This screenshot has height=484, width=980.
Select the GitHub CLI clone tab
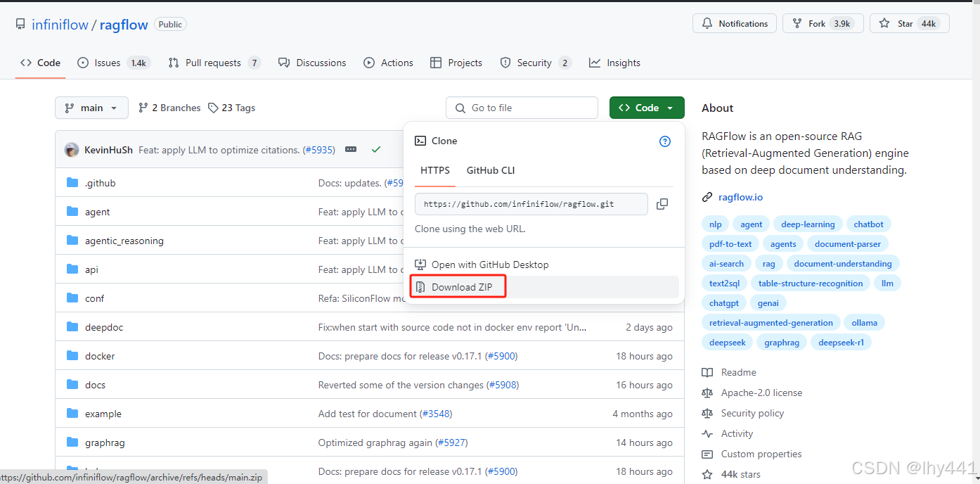click(x=491, y=170)
